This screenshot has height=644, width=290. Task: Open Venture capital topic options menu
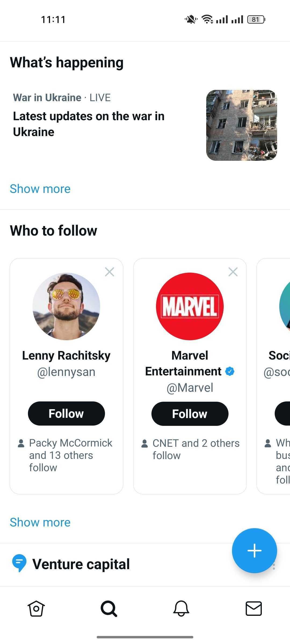274,566
